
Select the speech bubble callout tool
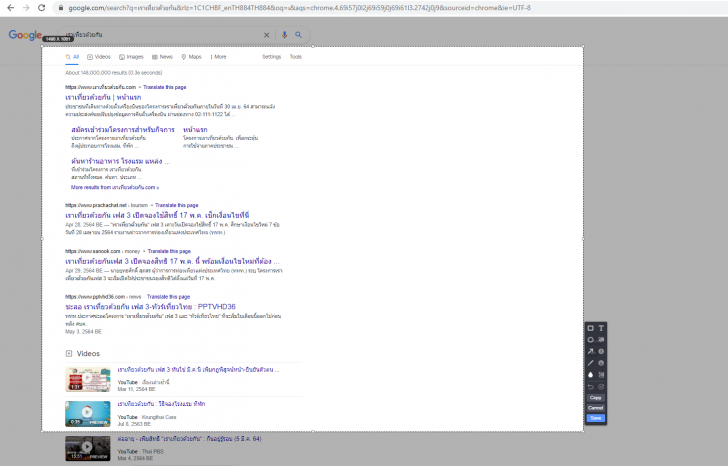coord(601,340)
